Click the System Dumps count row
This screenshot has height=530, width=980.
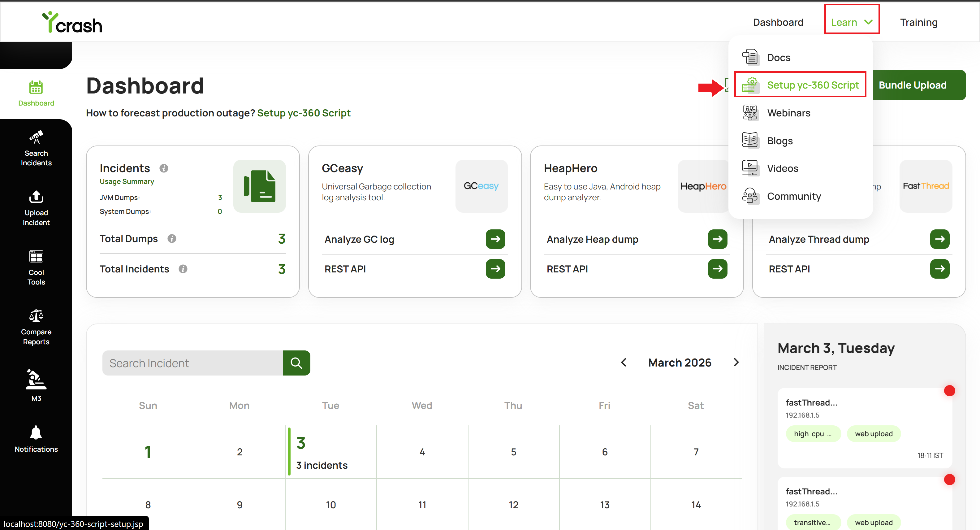point(161,211)
